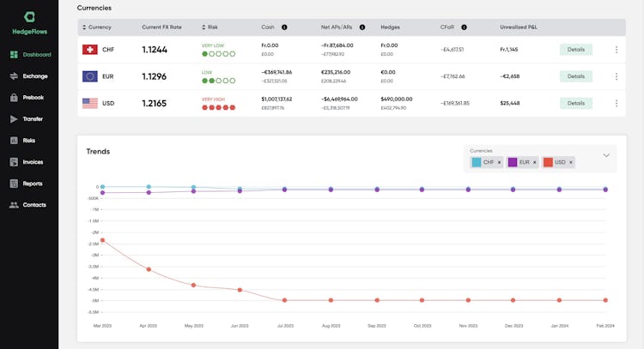Click the Net APs/ARs info icon

362,27
